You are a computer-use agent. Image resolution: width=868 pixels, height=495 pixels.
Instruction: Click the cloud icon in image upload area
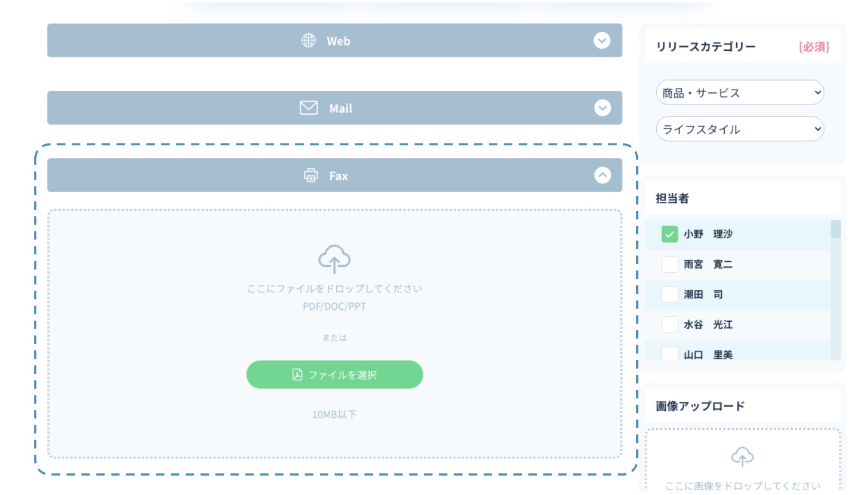[742, 457]
